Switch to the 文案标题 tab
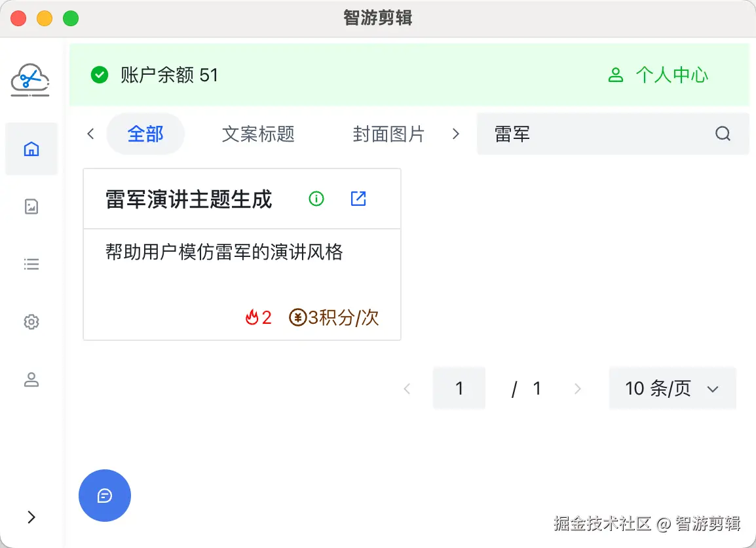756x548 pixels. tap(258, 134)
